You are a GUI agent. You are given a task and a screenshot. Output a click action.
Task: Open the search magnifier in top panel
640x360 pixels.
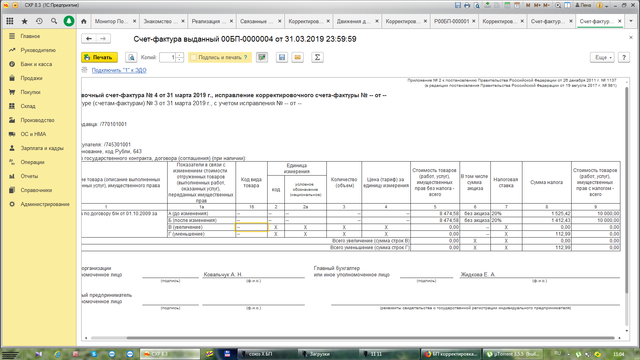coord(54,21)
